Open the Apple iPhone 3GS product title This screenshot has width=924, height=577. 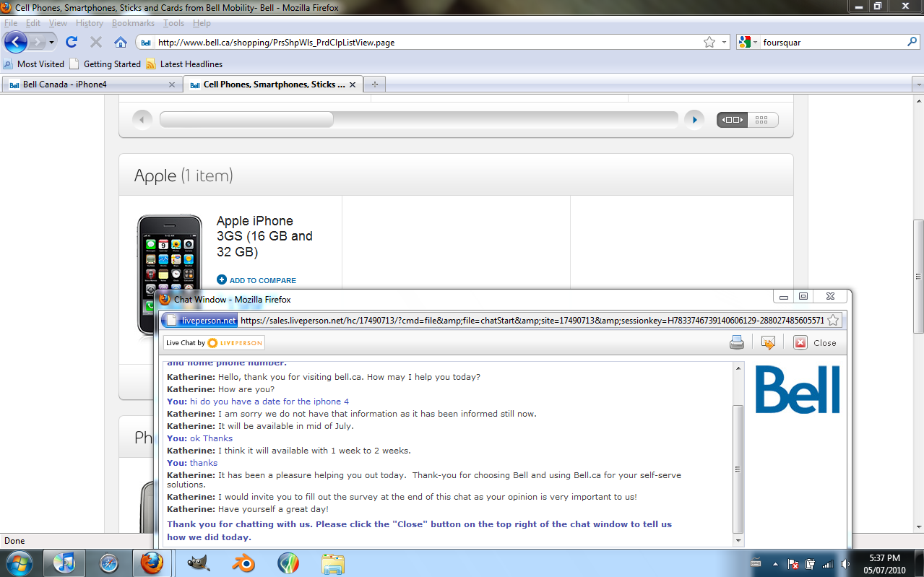tap(264, 236)
